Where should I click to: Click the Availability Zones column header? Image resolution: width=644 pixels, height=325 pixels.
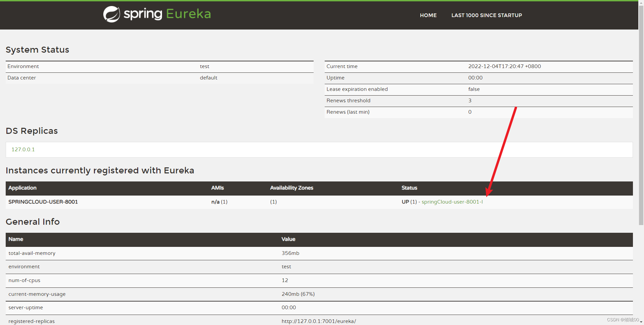[x=291, y=188]
